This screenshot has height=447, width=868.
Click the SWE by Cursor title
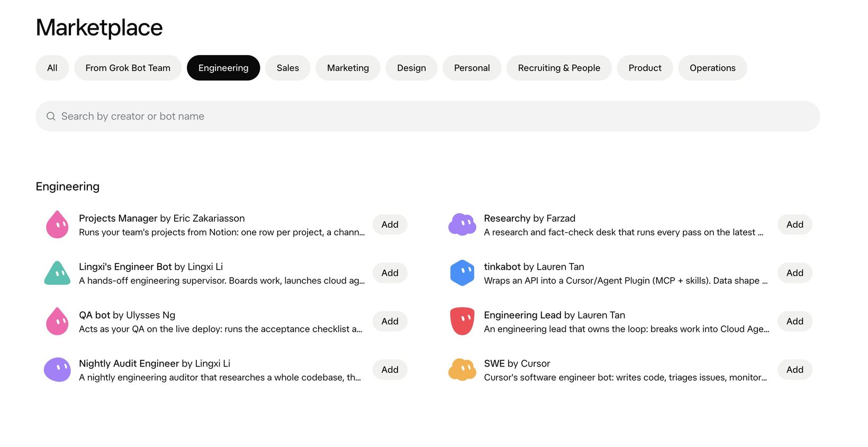[x=517, y=363]
